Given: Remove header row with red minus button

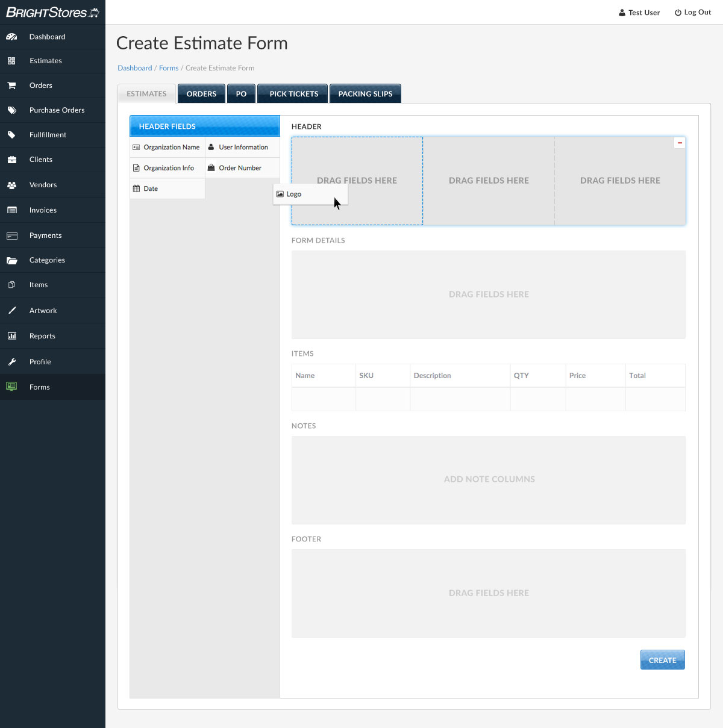Looking at the screenshot, I should pyautogui.click(x=680, y=143).
